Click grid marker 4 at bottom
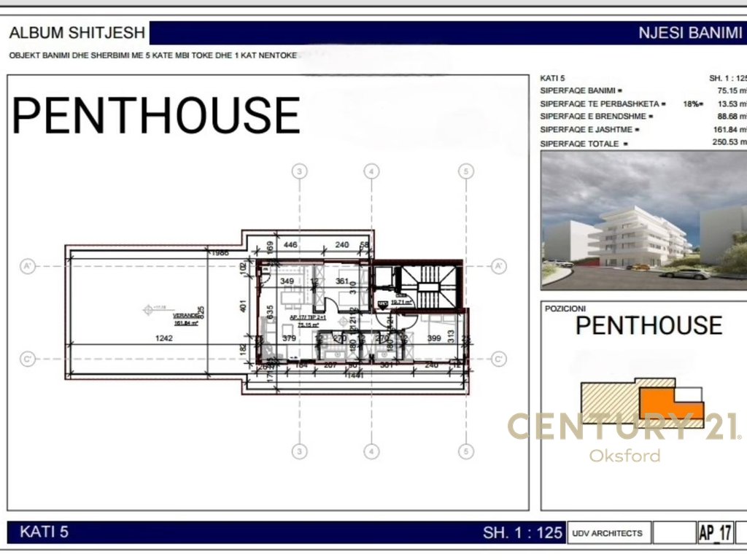747x560 pixels. [x=371, y=451]
